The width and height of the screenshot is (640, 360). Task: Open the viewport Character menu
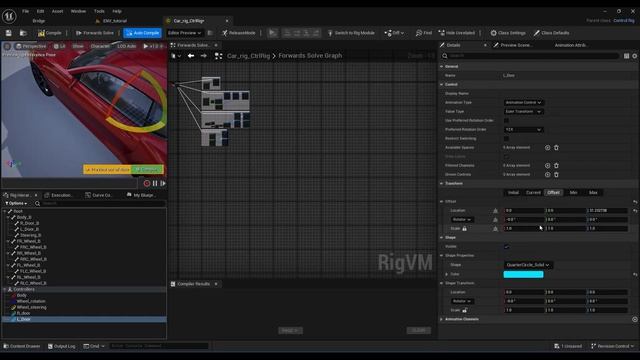click(100, 46)
